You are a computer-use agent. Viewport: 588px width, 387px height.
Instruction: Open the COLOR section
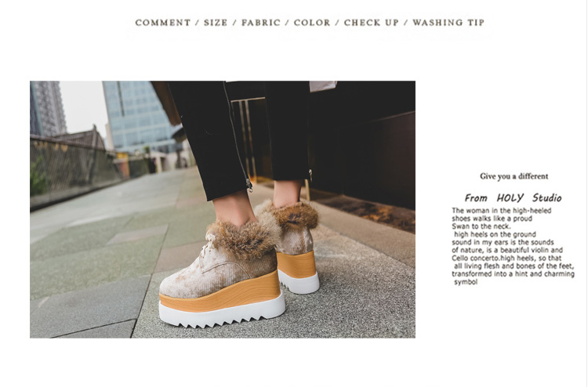click(x=312, y=23)
